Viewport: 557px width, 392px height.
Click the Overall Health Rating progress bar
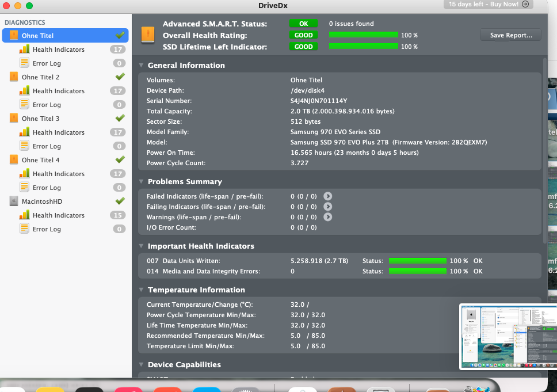(x=363, y=35)
